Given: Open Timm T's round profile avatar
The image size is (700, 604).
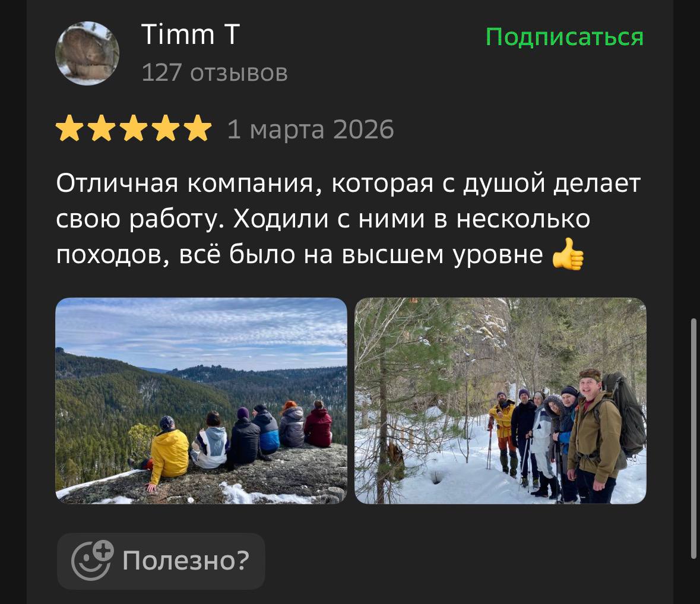Looking at the screenshot, I should point(87,53).
